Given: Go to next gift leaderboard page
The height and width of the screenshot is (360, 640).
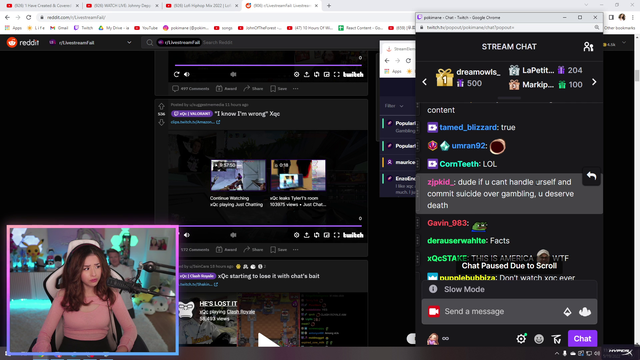Looking at the screenshot, I should 594,82.
